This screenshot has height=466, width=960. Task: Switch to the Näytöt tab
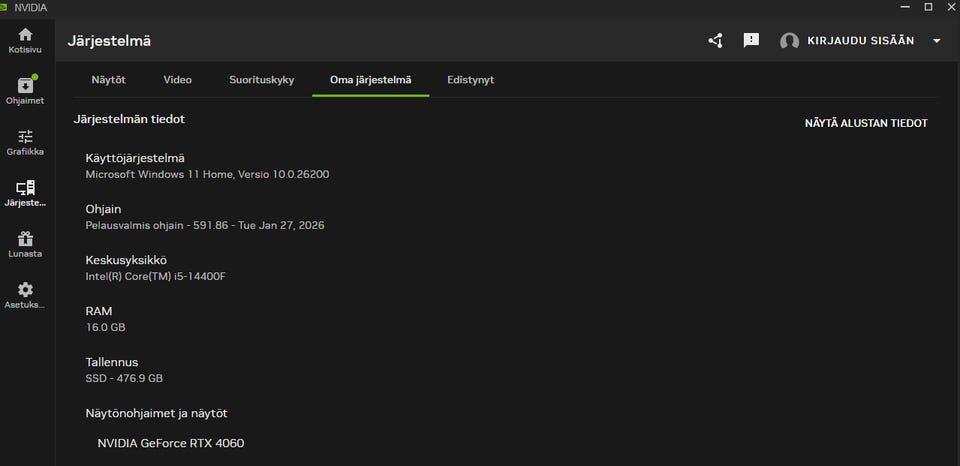[108, 80]
